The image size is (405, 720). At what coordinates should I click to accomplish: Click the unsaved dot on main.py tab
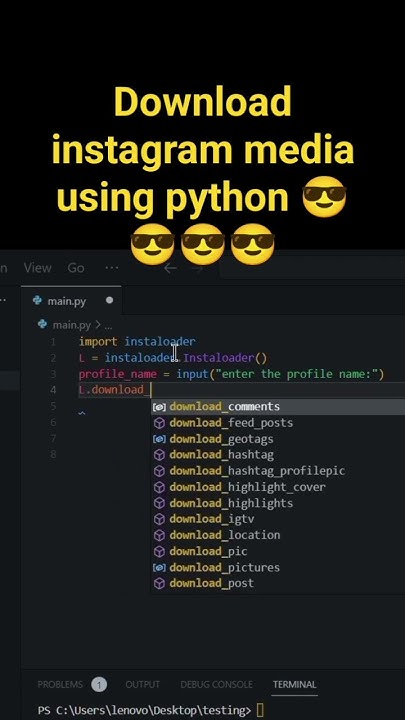point(109,300)
